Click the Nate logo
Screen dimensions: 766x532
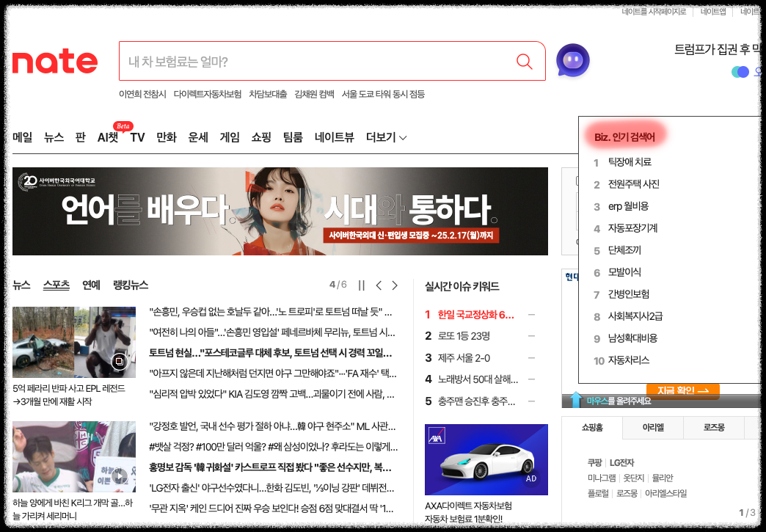55,61
